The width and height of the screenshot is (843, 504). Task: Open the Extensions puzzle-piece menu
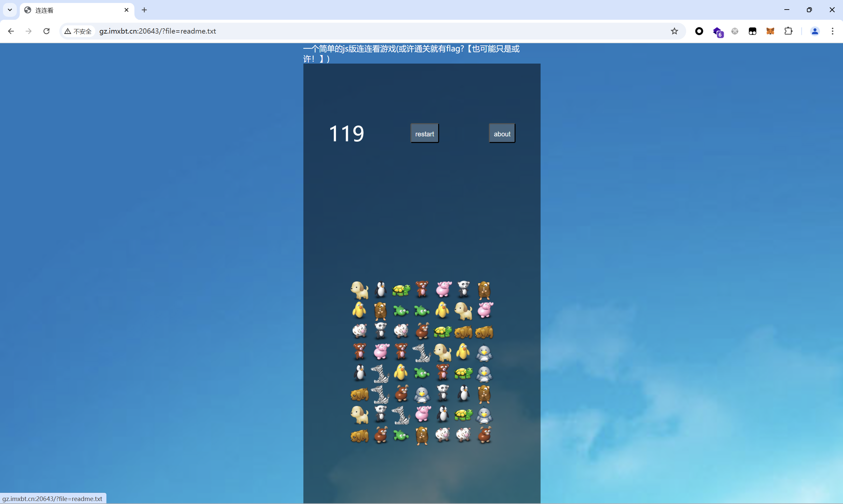(x=788, y=31)
